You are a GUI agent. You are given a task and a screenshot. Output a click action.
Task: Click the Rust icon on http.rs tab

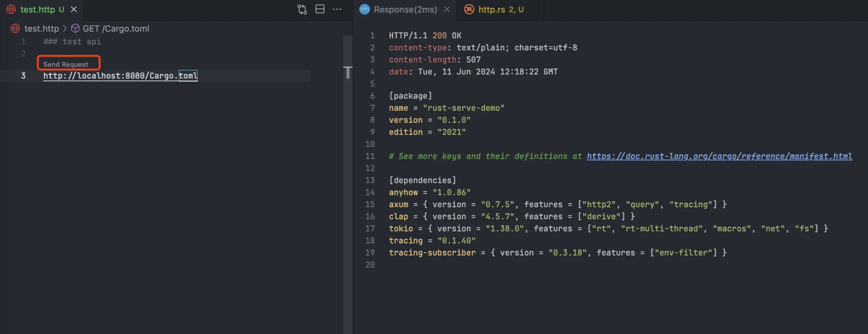(x=469, y=9)
